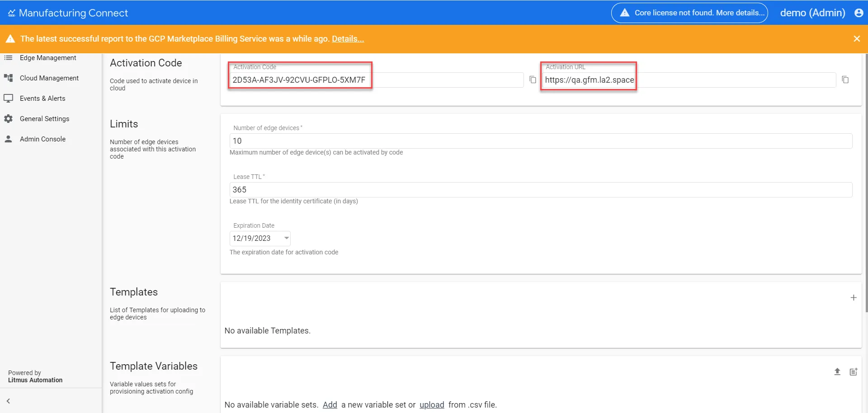This screenshot has width=868, height=413.
Task: Click the warning triangle in the orange banner
Action: coord(10,39)
